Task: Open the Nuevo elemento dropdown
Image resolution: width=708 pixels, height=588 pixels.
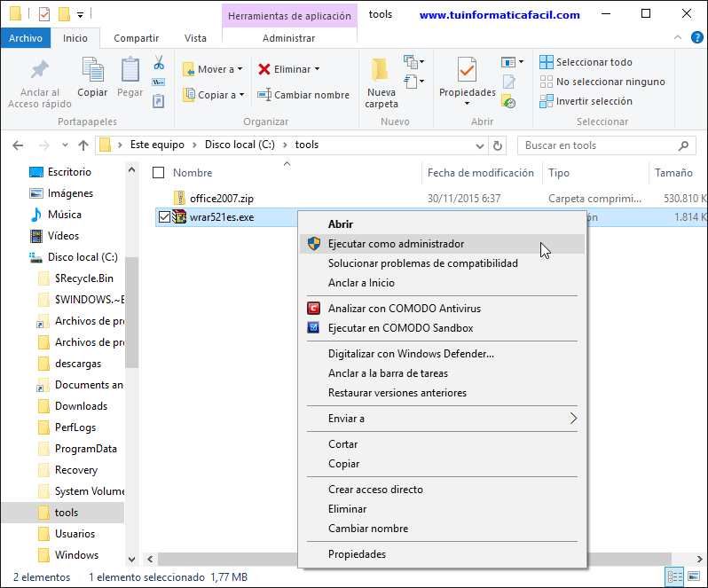Action: (x=414, y=62)
